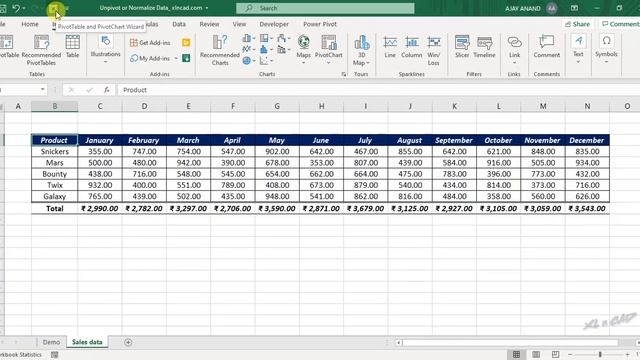Open the Illustrations group dropdown
640x360 pixels.
[x=105, y=49]
